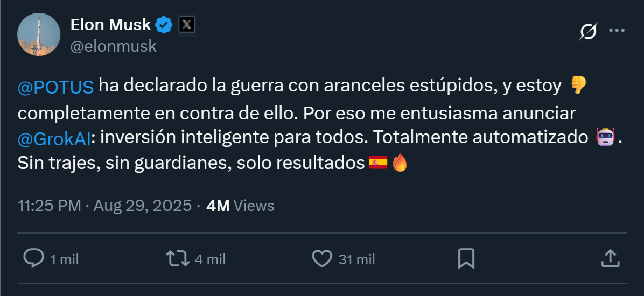Click the 11:25 PM Aug 29, 2025 timestamp
Viewport: 644px width, 296px height.
coord(104,206)
